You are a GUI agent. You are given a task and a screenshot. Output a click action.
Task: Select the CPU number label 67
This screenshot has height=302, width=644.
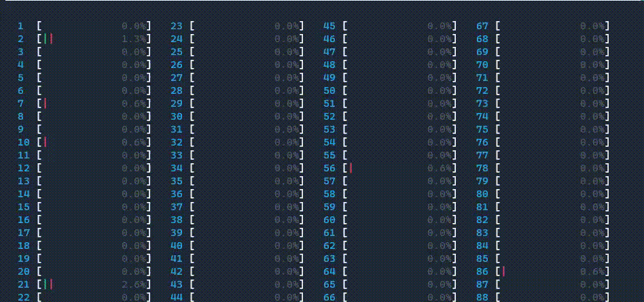pyautogui.click(x=482, y=26)
